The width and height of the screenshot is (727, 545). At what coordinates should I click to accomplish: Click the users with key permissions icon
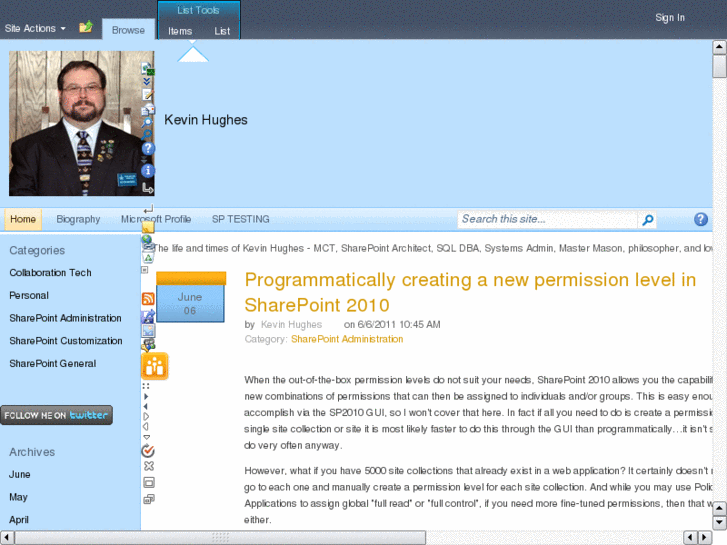point(148,345)
